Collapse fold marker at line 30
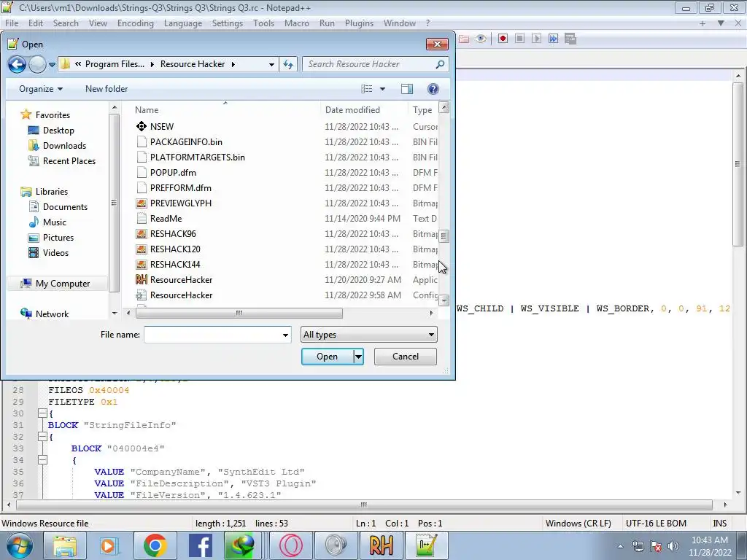This screenshot has width=747, height=560. tap(42, 413)
